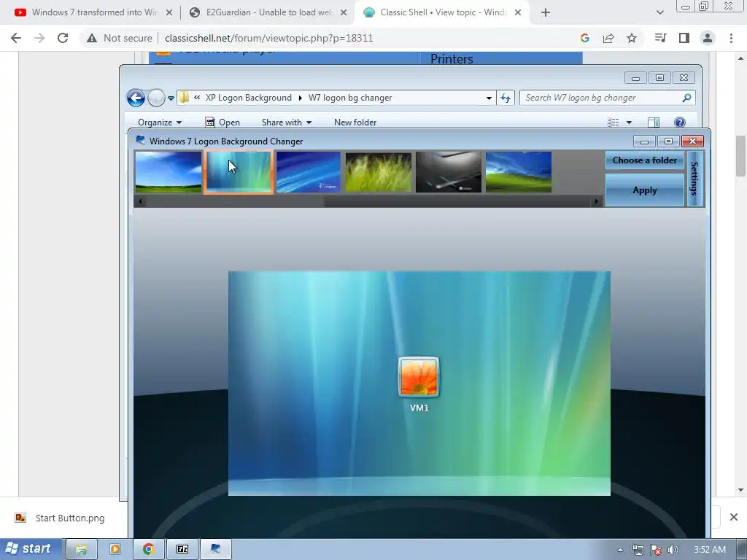Go back in Chrome browser history
Viewport: 747px width, 560px height.
tap(16, 38)
